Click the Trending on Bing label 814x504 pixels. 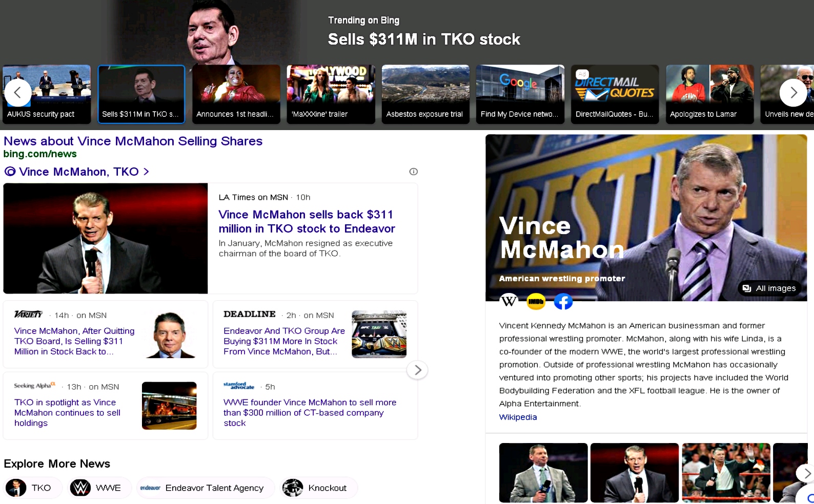pyautogui.click(x=363, y=20)
